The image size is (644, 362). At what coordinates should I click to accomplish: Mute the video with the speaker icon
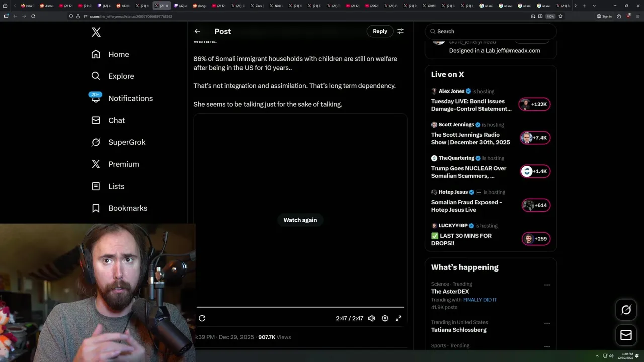click(x=371, y=318)
